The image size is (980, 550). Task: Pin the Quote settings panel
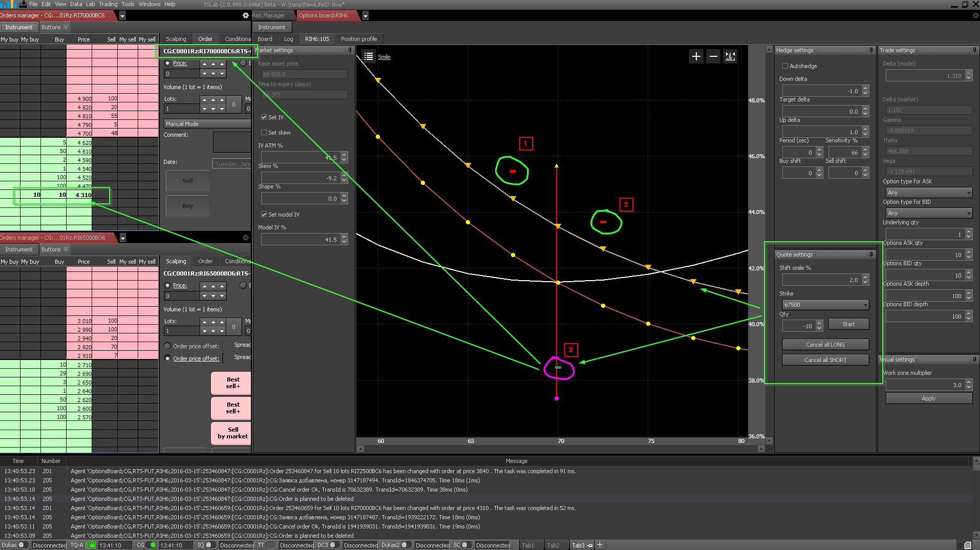[x=871, y=255]
